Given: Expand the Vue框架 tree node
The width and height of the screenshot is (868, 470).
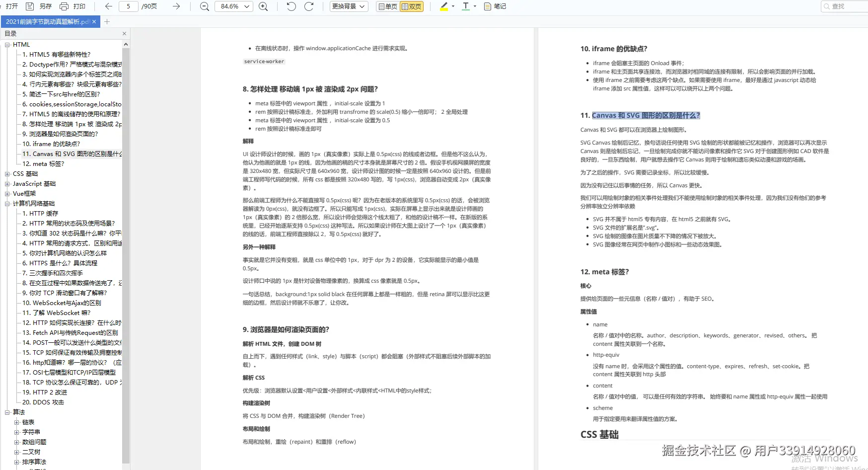Looking at the screenshot, I should point(7,194).
